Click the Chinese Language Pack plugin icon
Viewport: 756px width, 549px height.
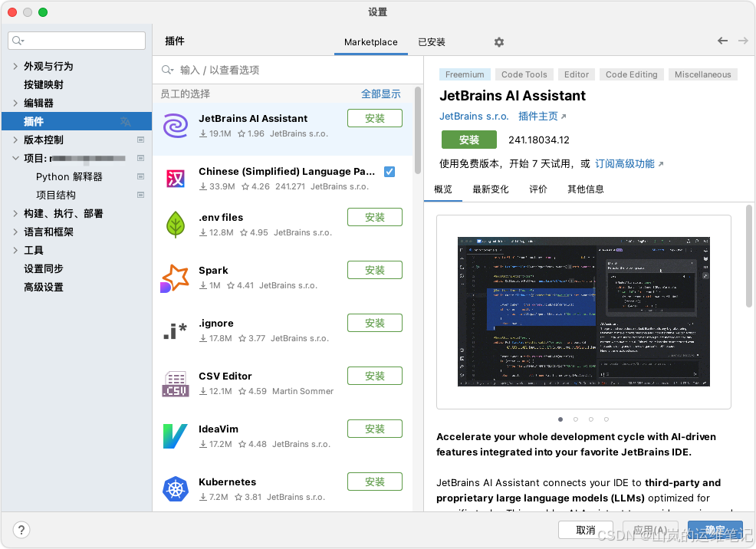(x=176, y=179)
